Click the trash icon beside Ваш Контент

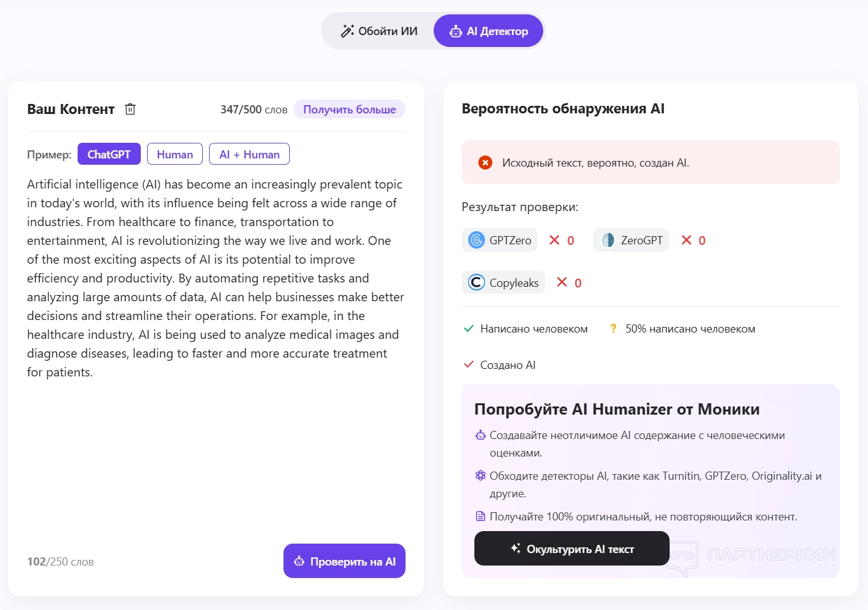pyautogui.click(x=130, y=109)
